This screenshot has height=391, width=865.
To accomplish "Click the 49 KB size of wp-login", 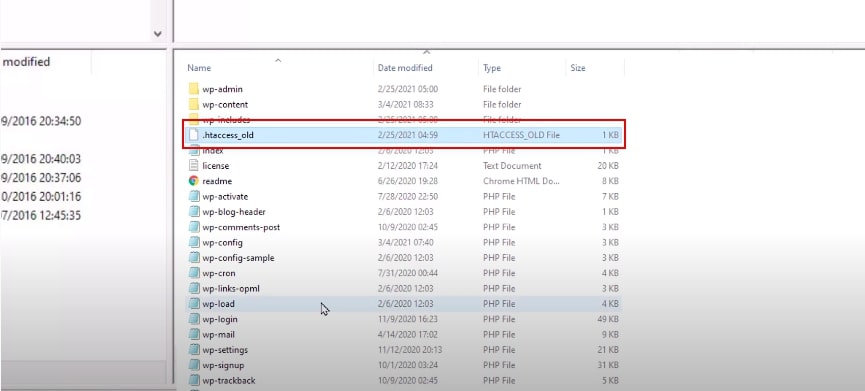I will coord(609,319).
